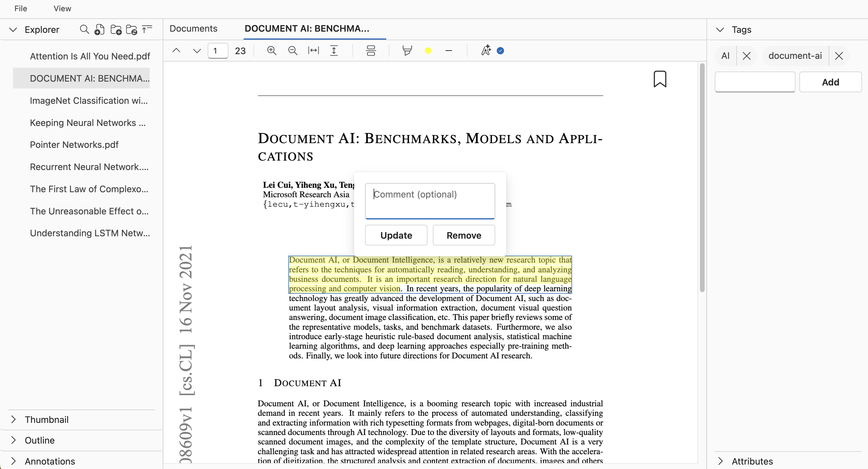The width and height of the screenshot is (868, 469).
Task: Click the document vertical scrollbar
Action: 702,177
